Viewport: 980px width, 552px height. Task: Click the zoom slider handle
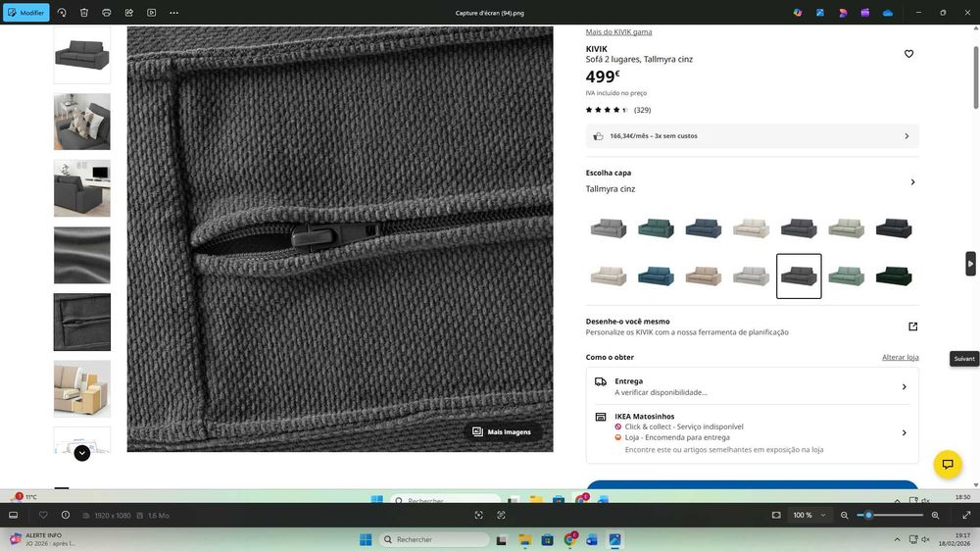pyautogui.click(x=868, y=515)
